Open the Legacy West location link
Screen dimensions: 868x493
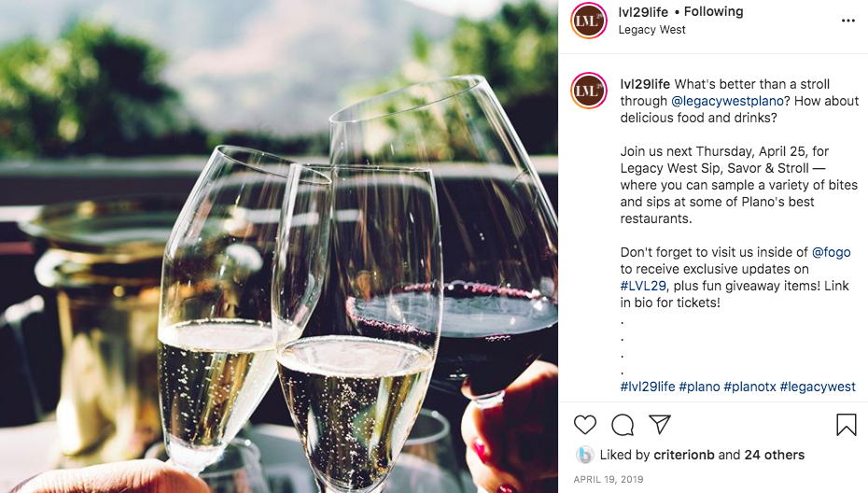click(651, 30)
